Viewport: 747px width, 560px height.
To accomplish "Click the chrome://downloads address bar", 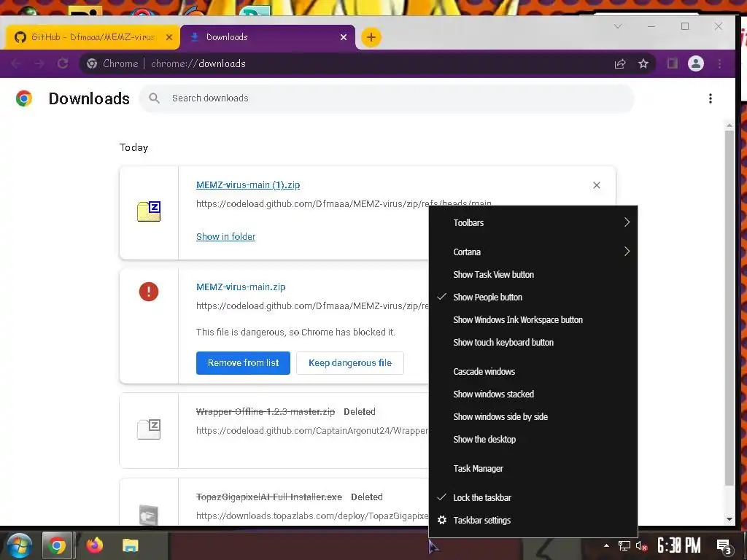I will click(x=343, y=63).
